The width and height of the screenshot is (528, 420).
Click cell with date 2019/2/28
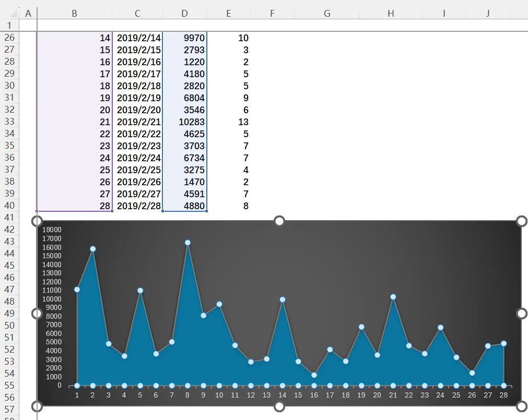(x=137, y=206)
